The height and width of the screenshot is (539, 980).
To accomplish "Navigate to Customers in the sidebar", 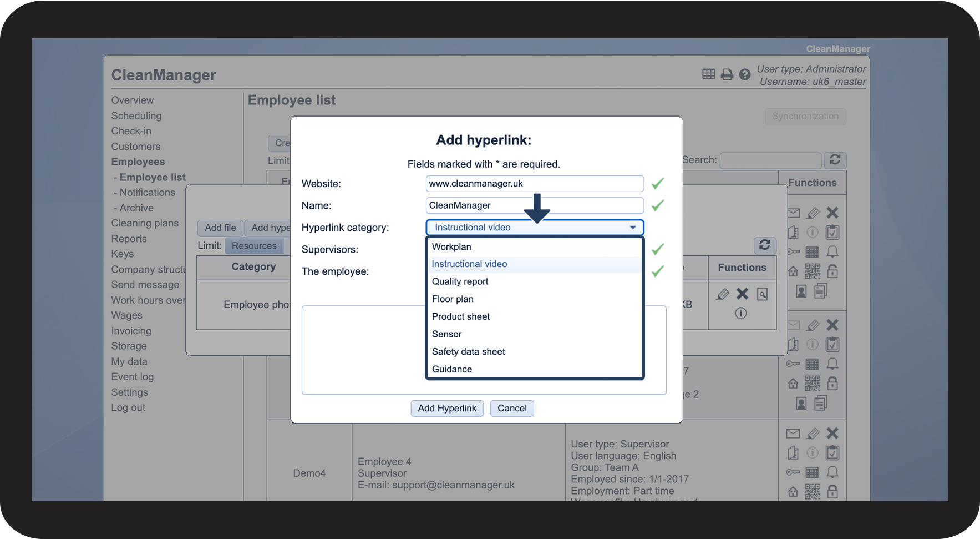I will point(136,147).
